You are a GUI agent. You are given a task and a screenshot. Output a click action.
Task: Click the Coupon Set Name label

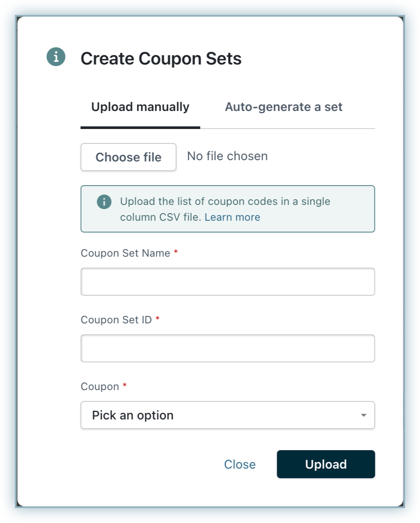[x=125, y=253]
